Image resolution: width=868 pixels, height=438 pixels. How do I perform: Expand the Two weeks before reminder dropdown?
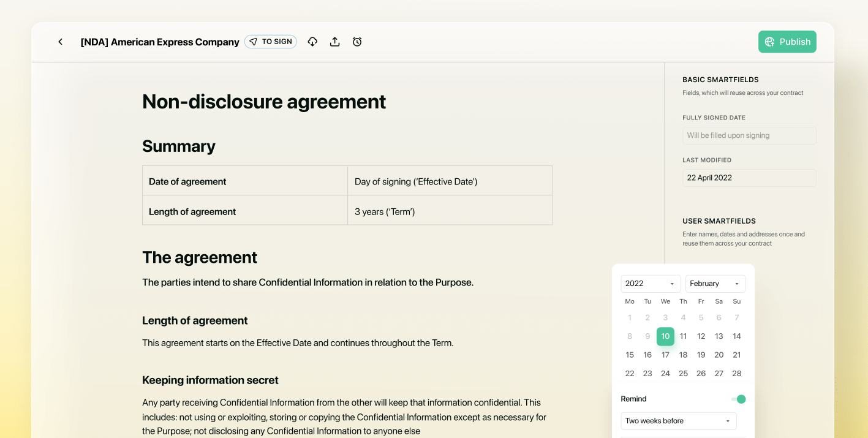678,421
